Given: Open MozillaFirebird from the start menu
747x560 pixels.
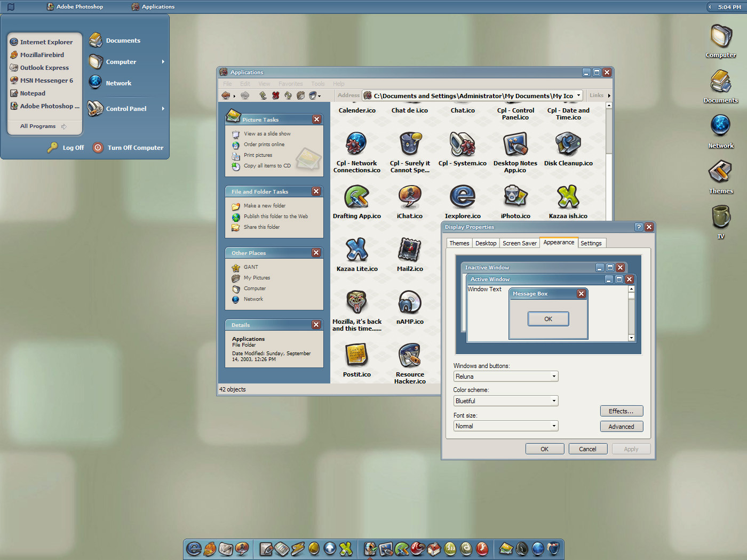Looking at the screenshot, I should pyautogui.click(x=42, y=55).
